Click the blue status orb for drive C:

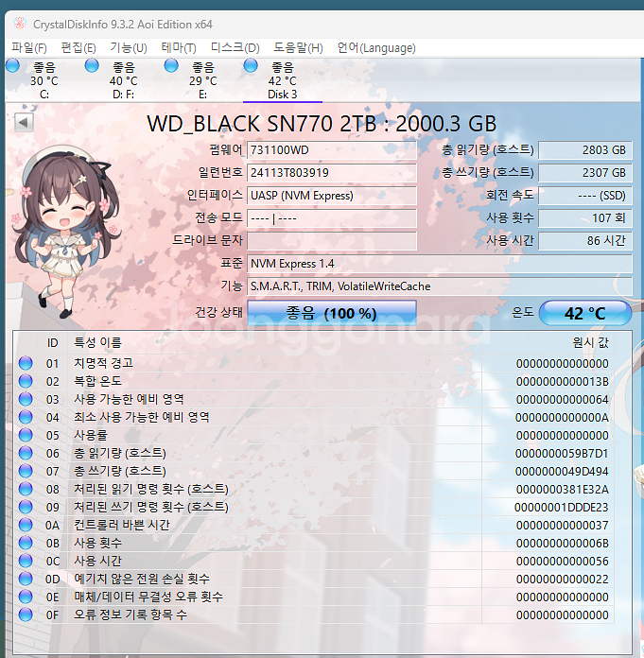(x=12, y=66)
